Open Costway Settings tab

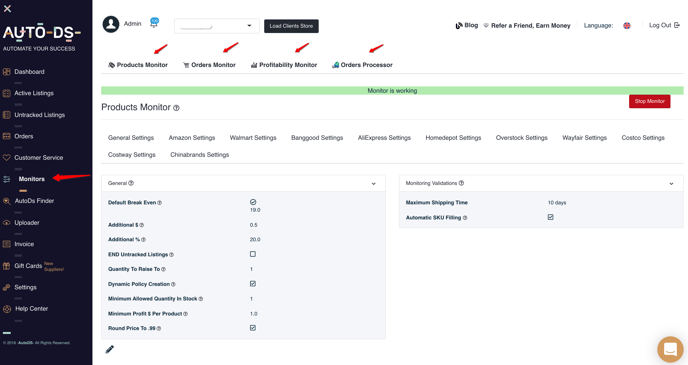point(132,155)
